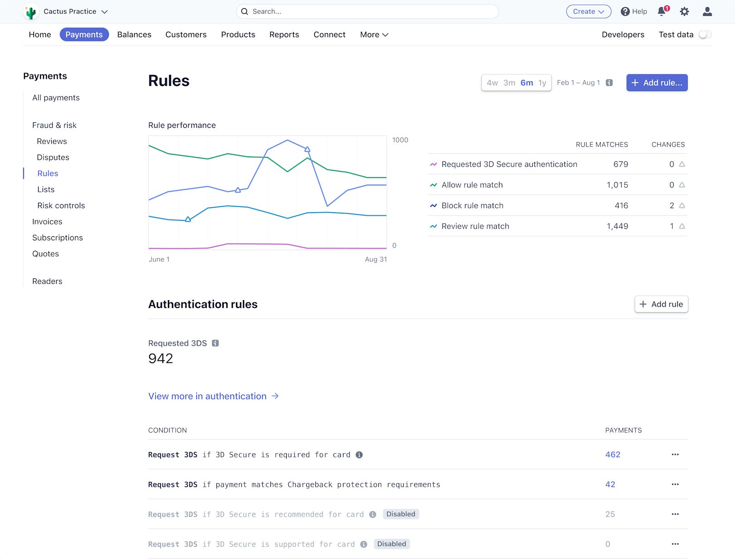Open the settings gear
This screenshot has width=735, height=560.
684,11
